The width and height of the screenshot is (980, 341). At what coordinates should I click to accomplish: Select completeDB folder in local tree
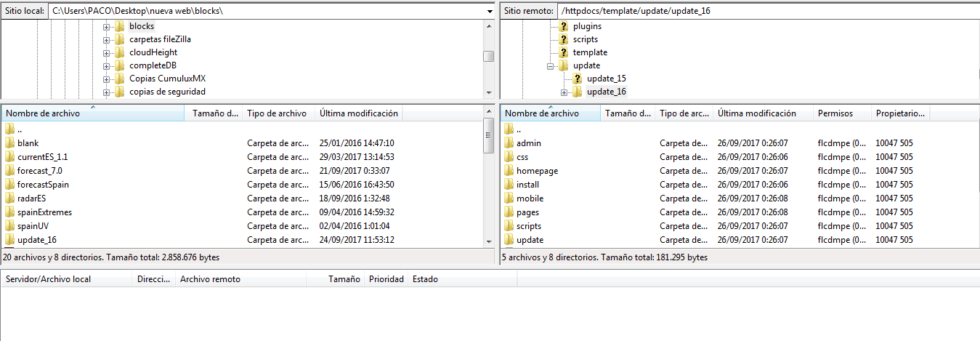pos(153,65)
